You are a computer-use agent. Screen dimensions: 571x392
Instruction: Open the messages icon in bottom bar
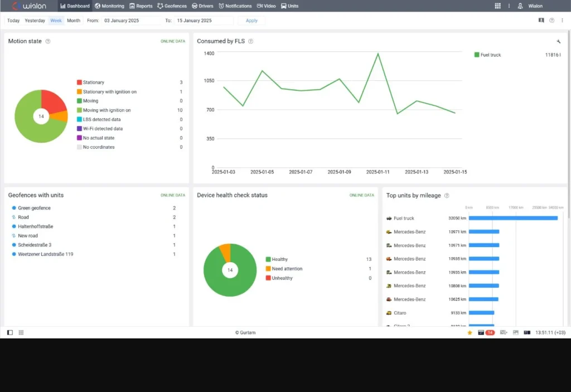(504, 333)
